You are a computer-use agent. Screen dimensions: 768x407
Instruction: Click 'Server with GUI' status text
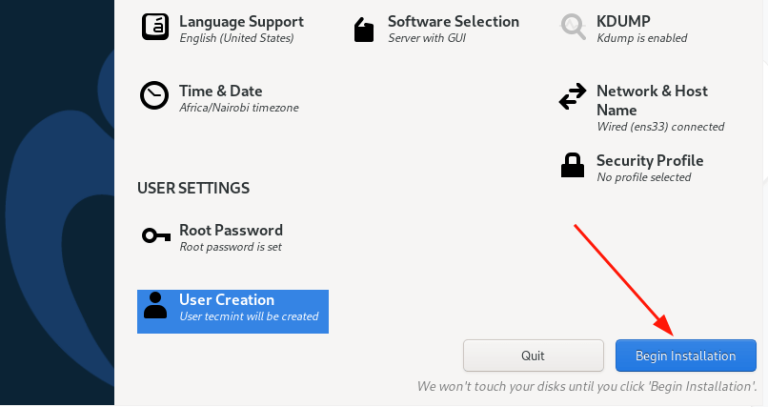coord(426,38)
